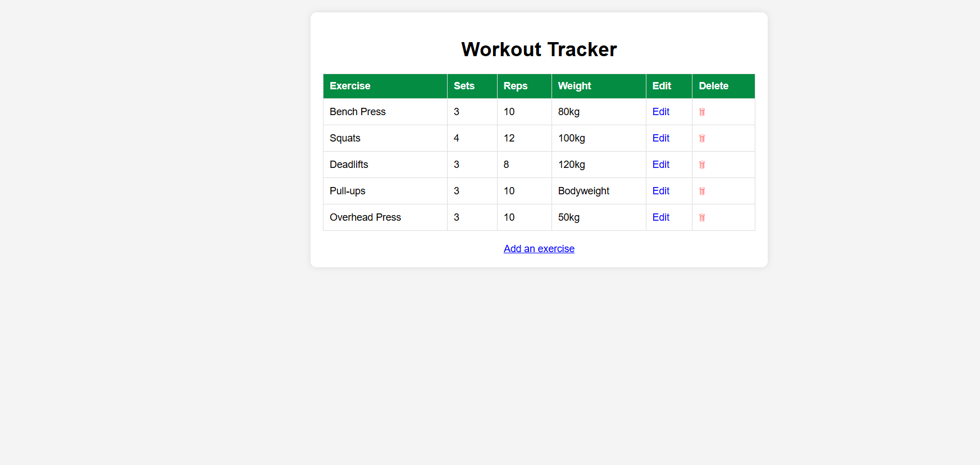Click the Edit column header
This screenshot has height=465, width=980.
pyautogui.click(x=669, y=86)
